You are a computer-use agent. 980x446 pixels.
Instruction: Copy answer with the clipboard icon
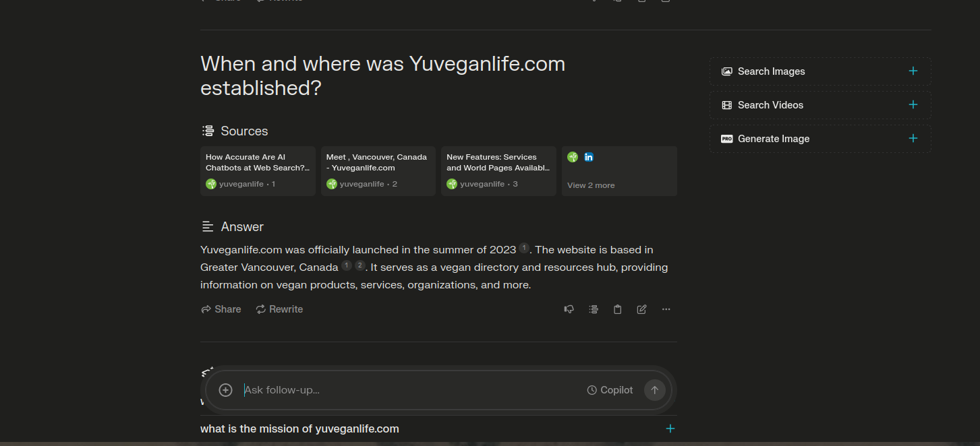(x=617, y=309)
